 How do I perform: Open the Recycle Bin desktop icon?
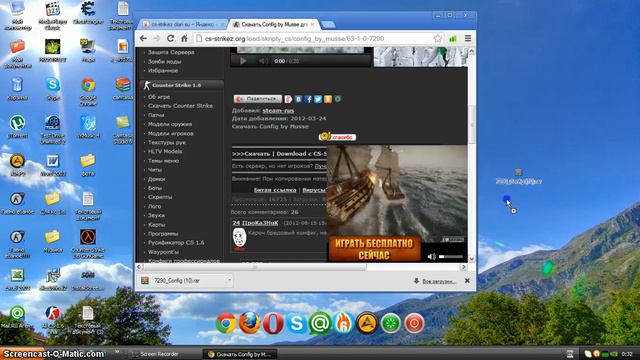point(17,89)
